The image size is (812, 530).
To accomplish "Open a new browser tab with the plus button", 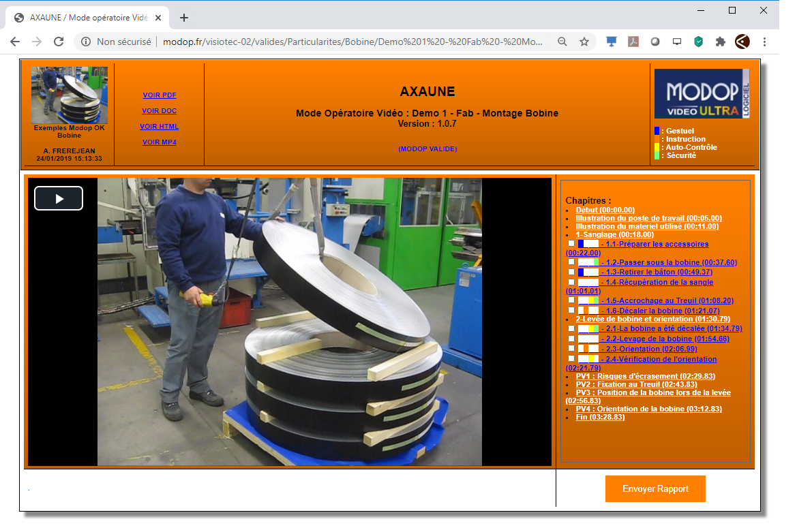I will coord(183,18).
